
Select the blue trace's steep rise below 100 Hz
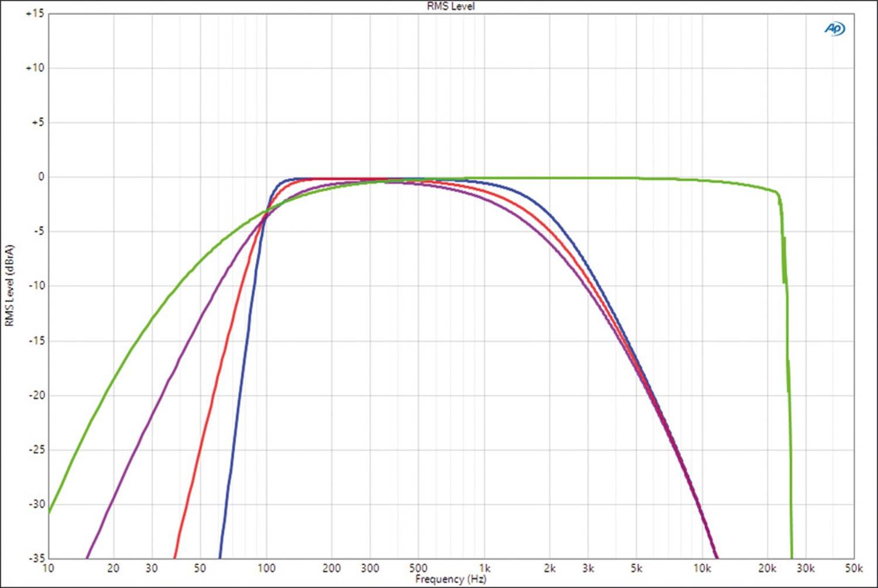coord(242,374)
